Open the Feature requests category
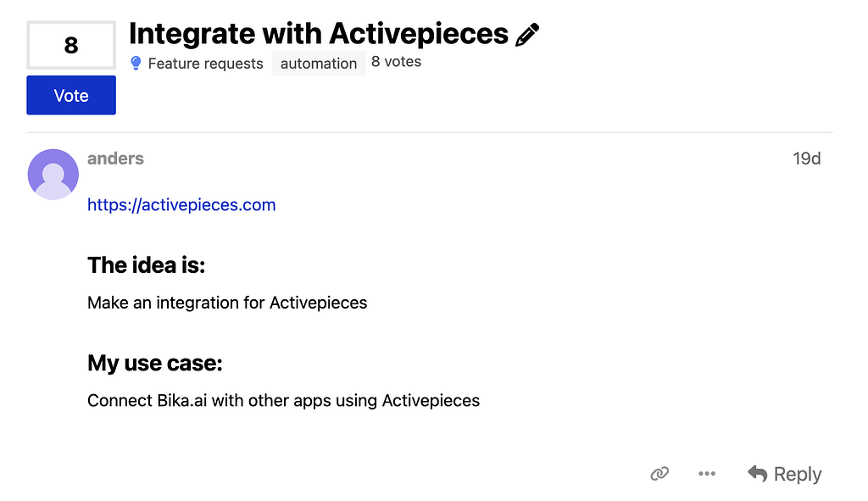The image size is (868, 501). tap(205, 64)
